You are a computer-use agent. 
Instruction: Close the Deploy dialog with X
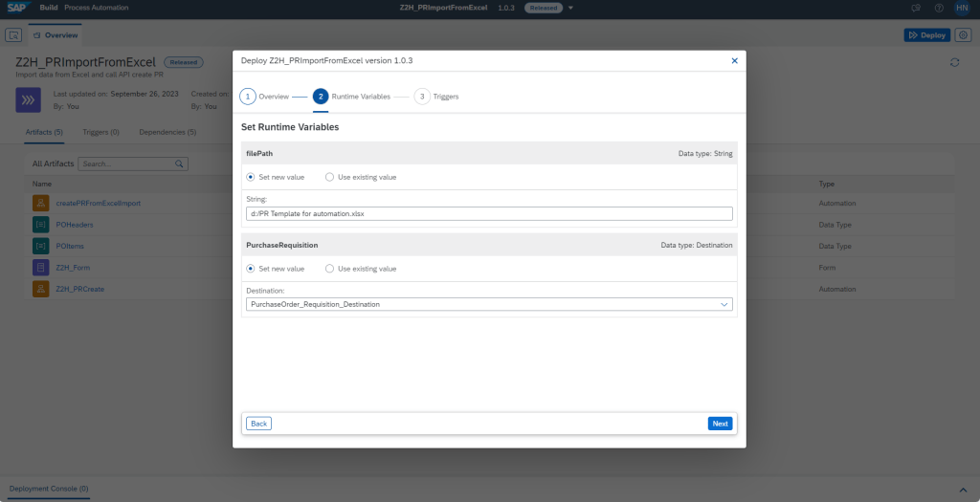click(735, 60)
